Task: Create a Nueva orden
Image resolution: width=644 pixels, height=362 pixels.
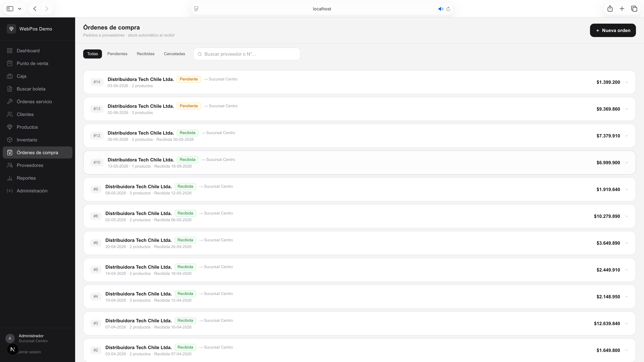Action: click(x=613, y=31)
